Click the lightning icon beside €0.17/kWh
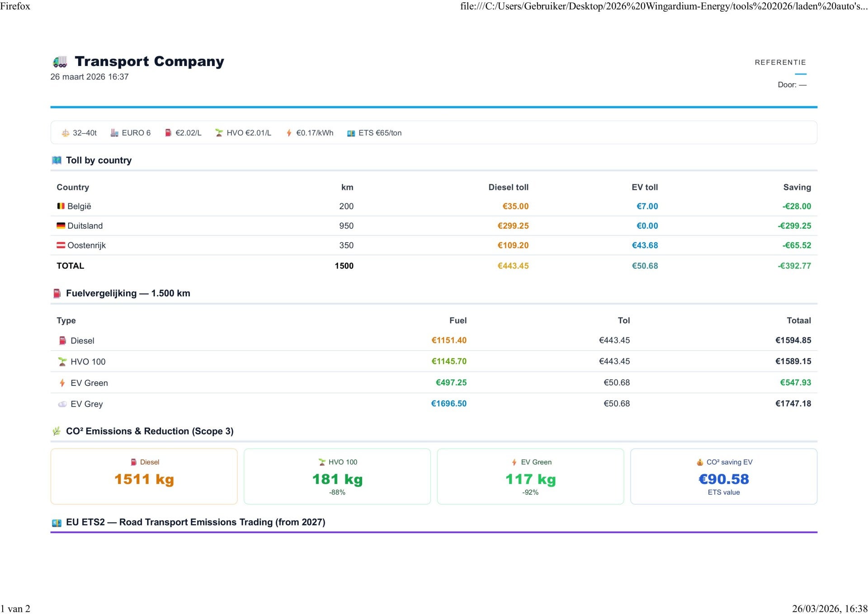 pos(289,133)
